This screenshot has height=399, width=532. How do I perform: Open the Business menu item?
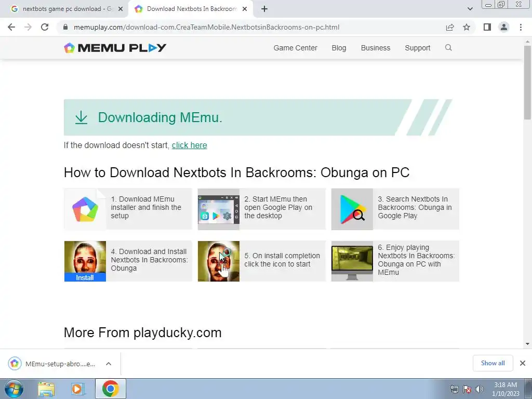[376, 48]
